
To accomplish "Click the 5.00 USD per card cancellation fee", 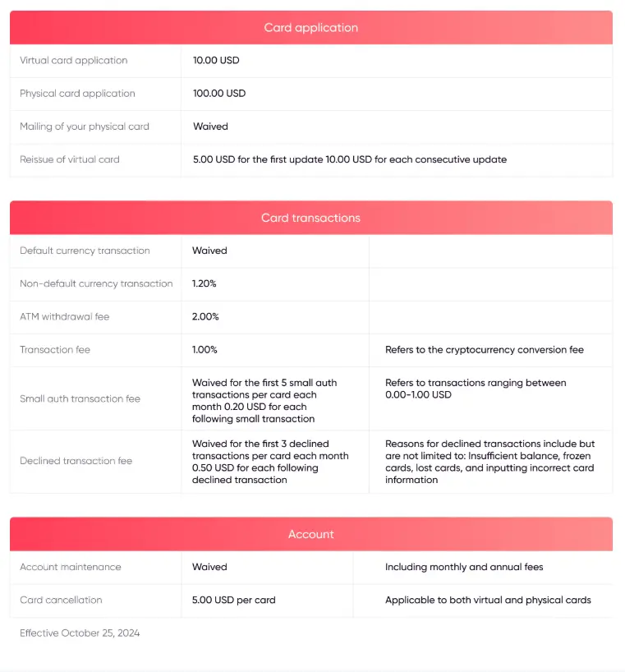I will [x=234, y=600].
